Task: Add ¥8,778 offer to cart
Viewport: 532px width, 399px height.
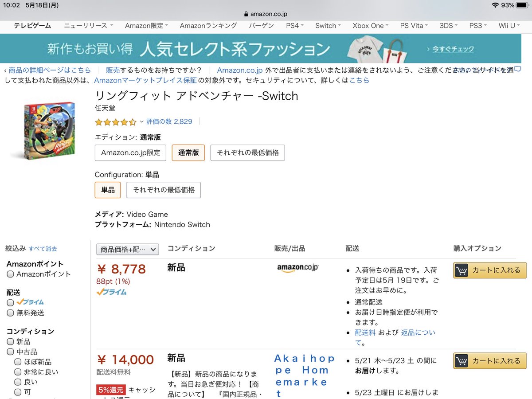Action: pyautogui.click(x=490, y=270)
